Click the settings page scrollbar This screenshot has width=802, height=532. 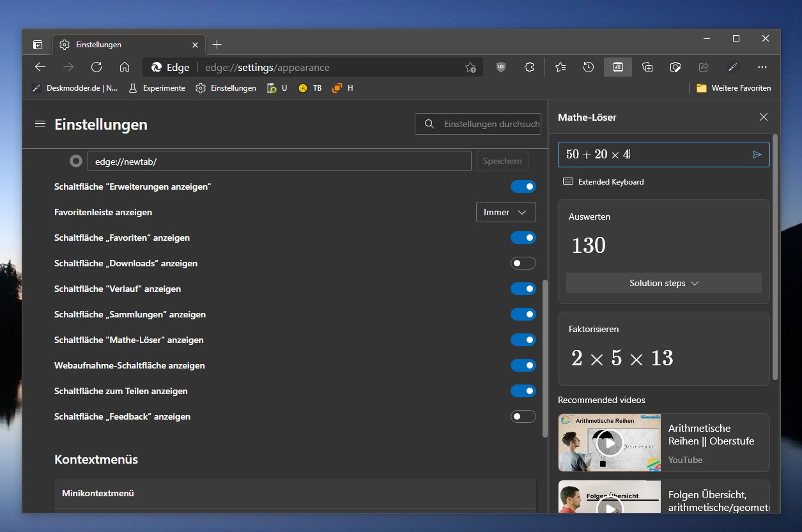point(544,358)
